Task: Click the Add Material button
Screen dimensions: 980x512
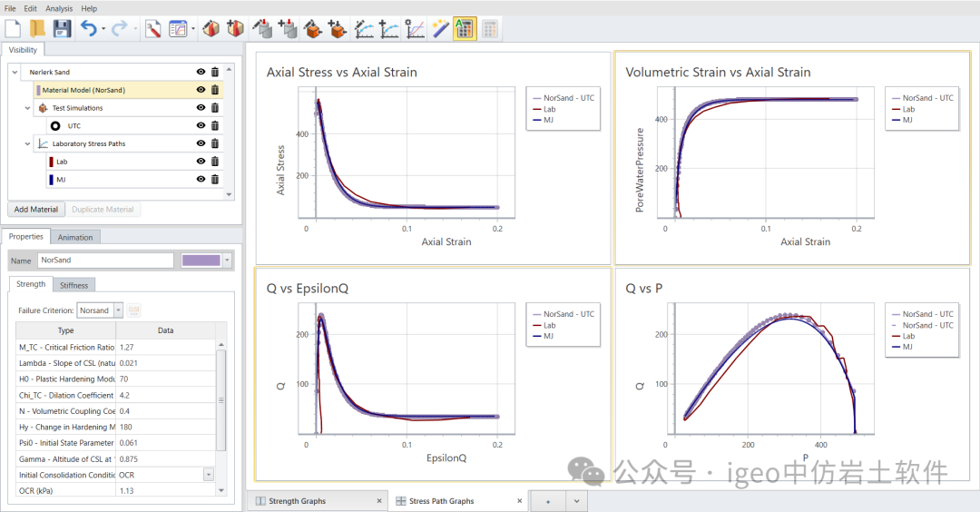Action: click(36, 210)
